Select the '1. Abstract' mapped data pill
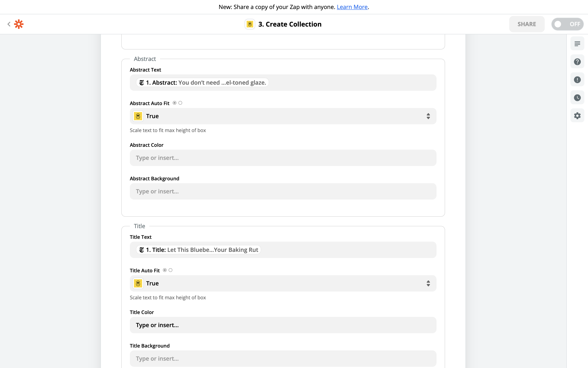The width and height of the screenshot is (588, 368). [x=202, y=83]
